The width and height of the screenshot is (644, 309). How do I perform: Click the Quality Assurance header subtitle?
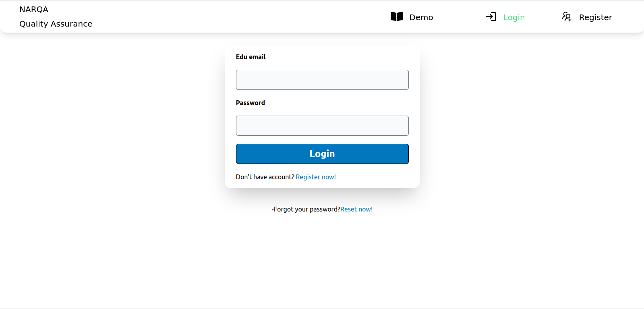[x=56, y=24]
